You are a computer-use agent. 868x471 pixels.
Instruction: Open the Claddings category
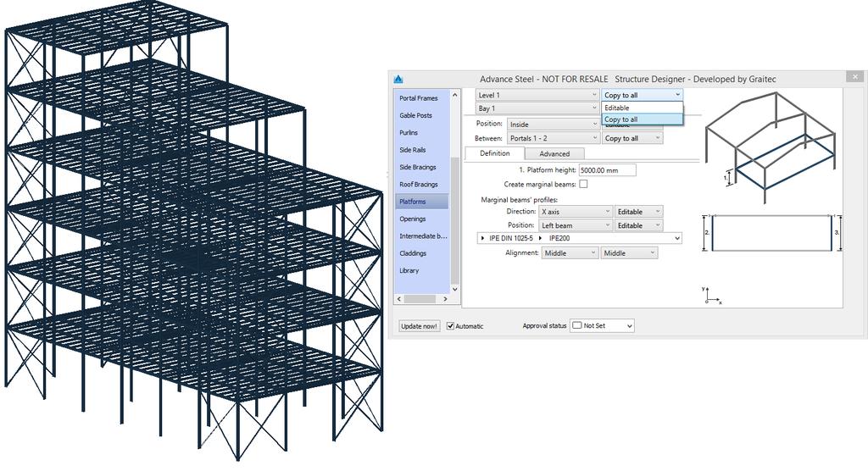click(413, 253)
